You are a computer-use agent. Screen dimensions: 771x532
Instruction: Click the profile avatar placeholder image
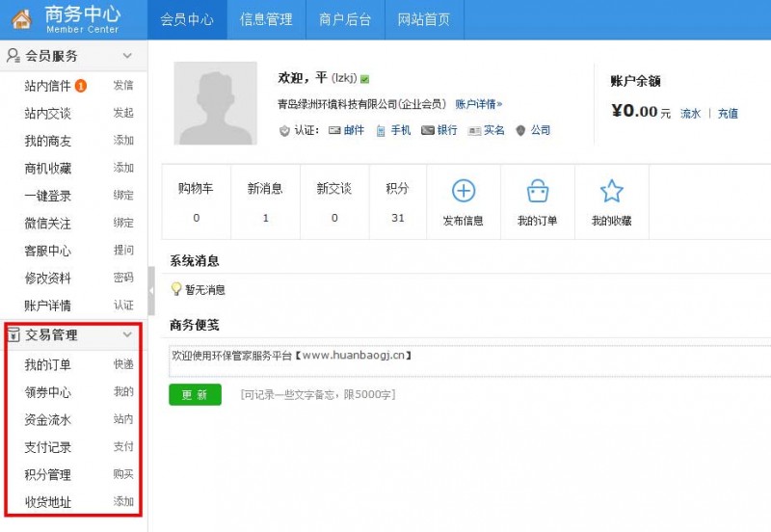(x=215, y=103)
